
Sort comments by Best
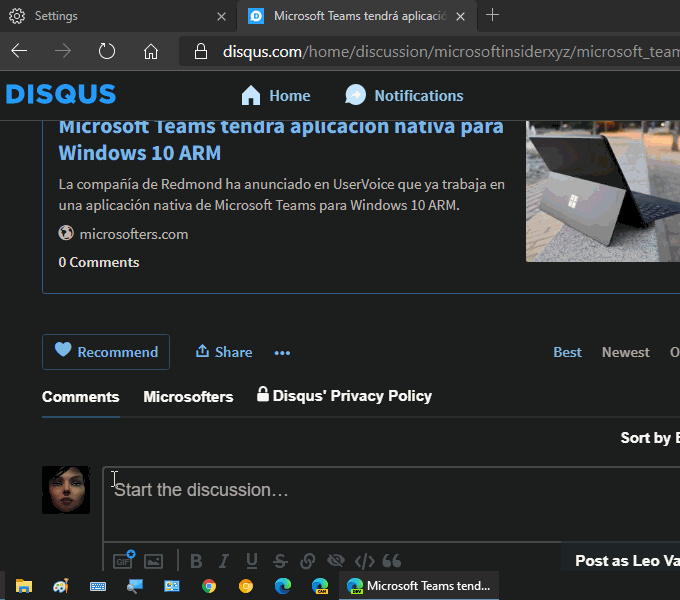(567, 352)
